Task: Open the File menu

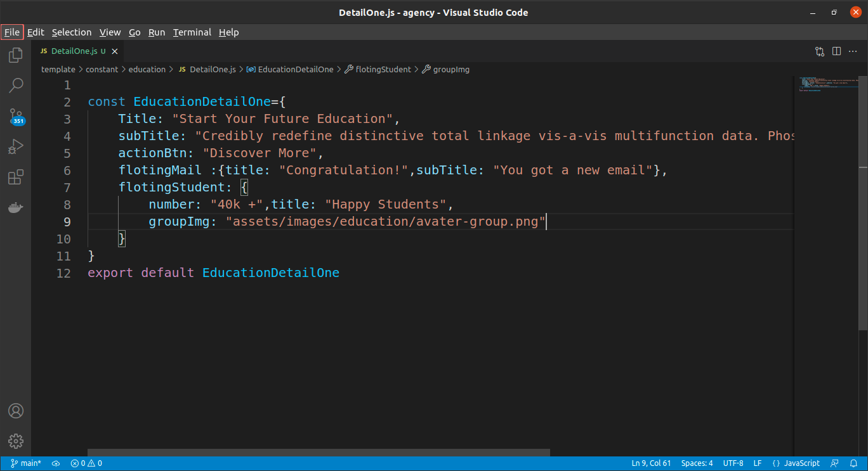Action: pyautogui.click(x=12, y=32)
